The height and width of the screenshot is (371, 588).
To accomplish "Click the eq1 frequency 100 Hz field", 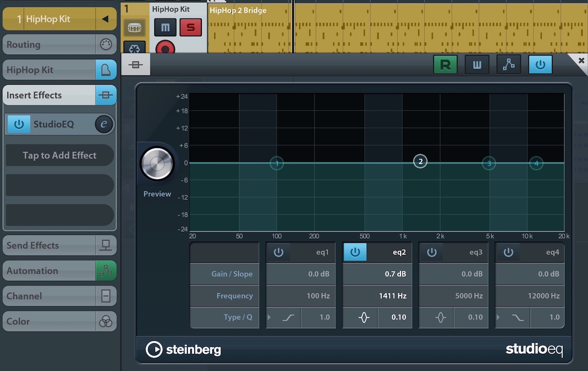I will (x=300, y=296).
